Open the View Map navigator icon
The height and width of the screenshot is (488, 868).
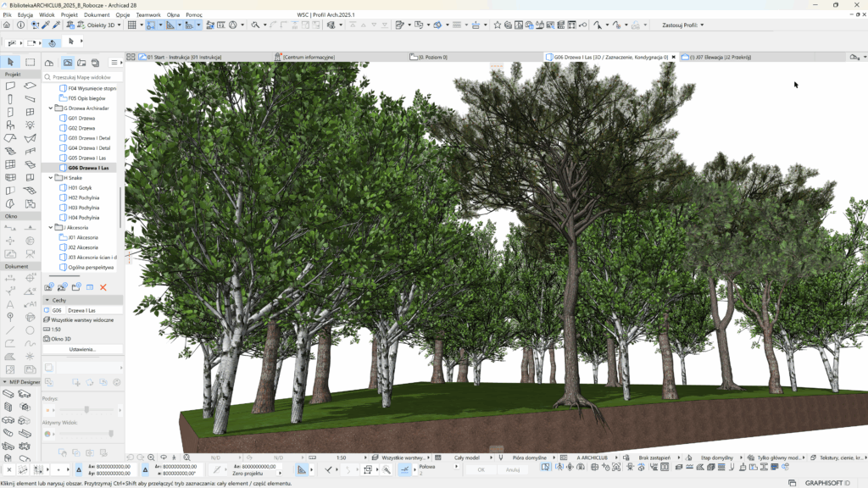(x=68, y=63)
